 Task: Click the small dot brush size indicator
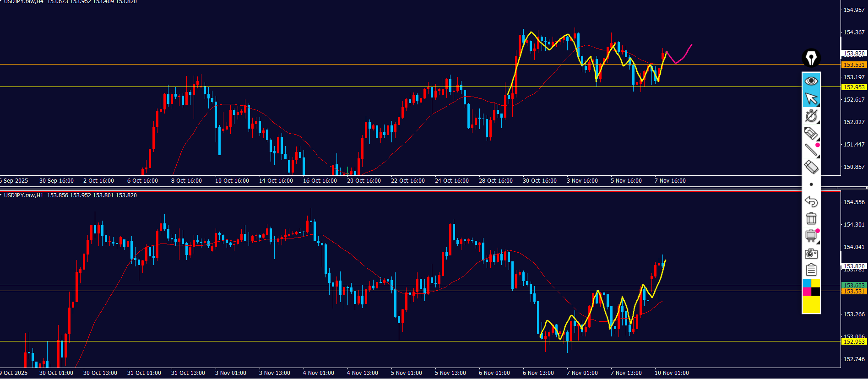811,184
